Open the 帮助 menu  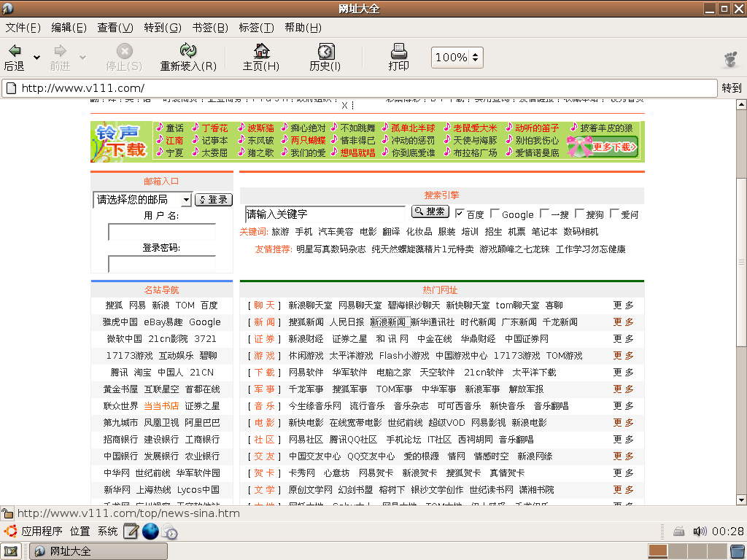(303, 28)
